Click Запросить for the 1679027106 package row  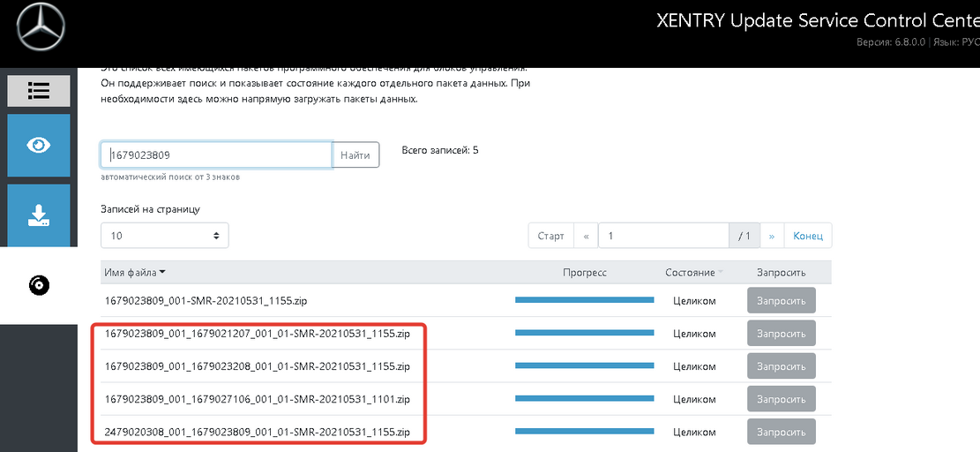[x=781, y=399]
